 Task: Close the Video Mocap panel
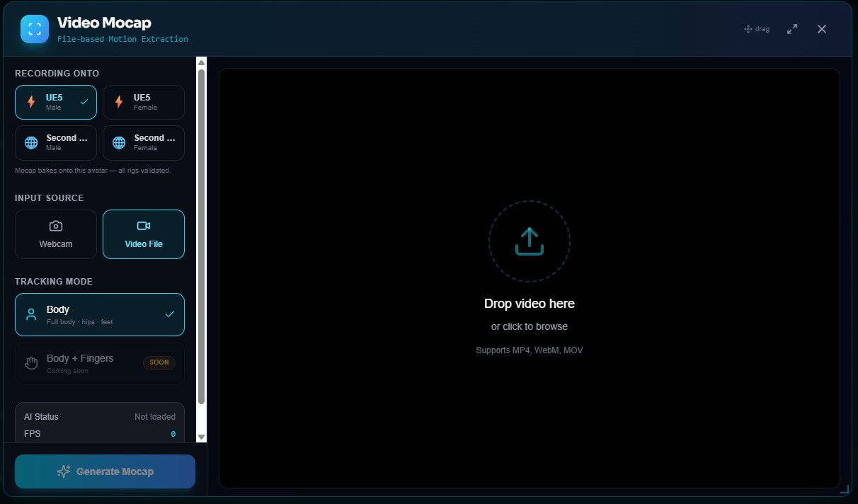click(822, 29)
